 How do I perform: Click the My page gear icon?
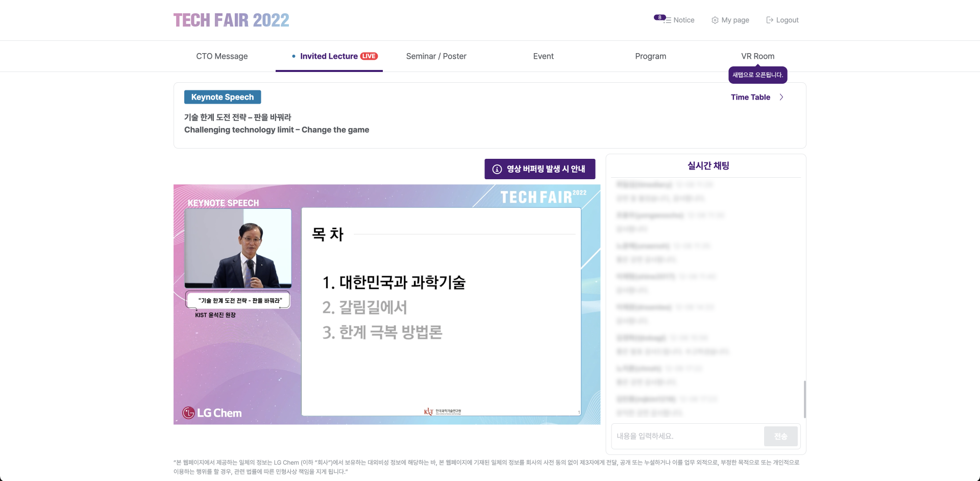click(x=715, y=20)
